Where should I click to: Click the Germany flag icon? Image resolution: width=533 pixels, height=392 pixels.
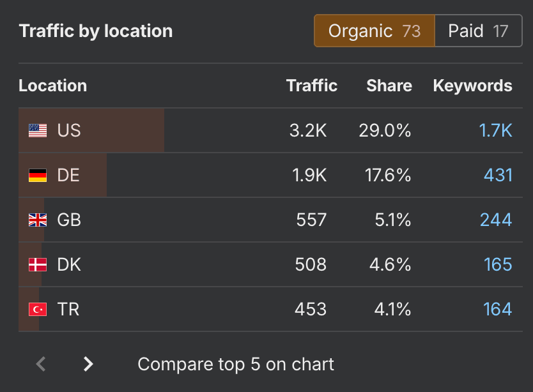coord(38,176)
